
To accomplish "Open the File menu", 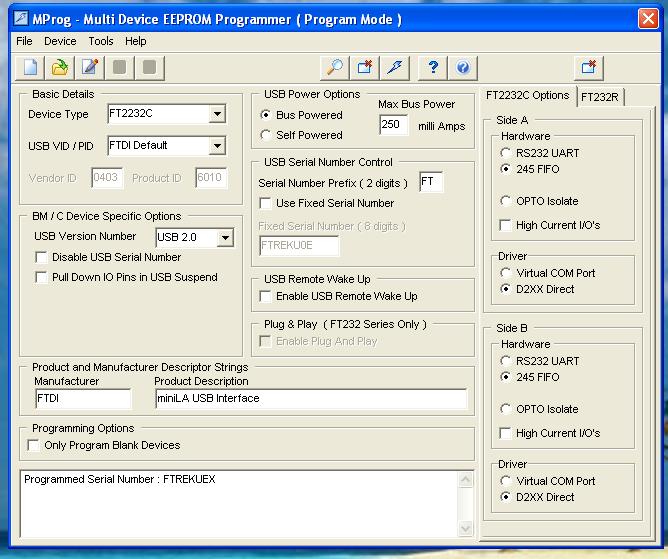I will tap(24, 41).
